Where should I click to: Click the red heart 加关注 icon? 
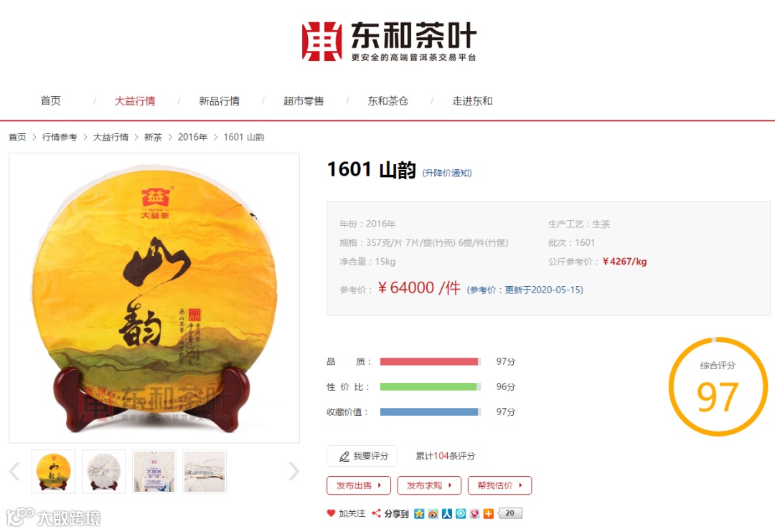coord(331,513)
